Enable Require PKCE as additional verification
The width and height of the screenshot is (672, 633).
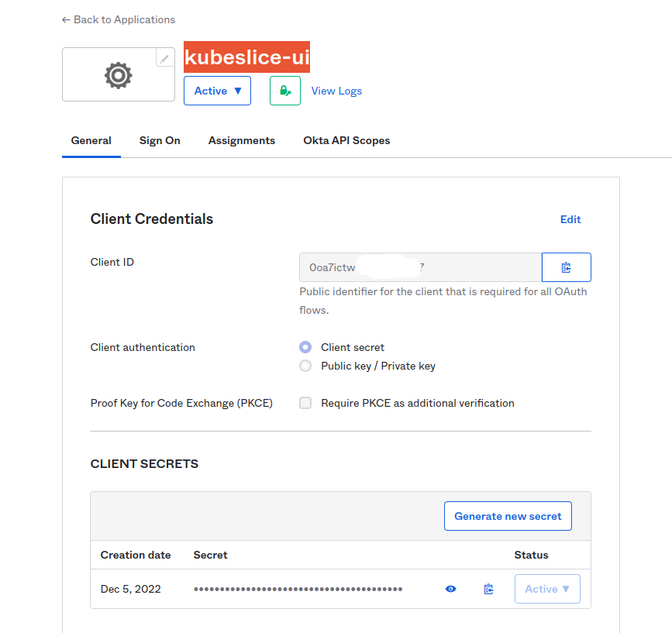[305, 403]
